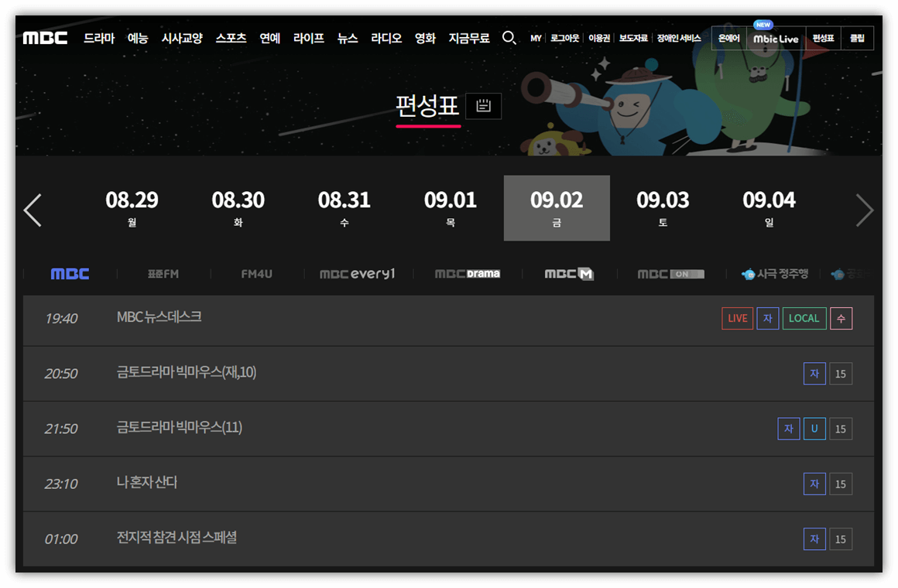Select the MBC M channel logo
This screenshot has height=588, width=898.
(568, 273)
